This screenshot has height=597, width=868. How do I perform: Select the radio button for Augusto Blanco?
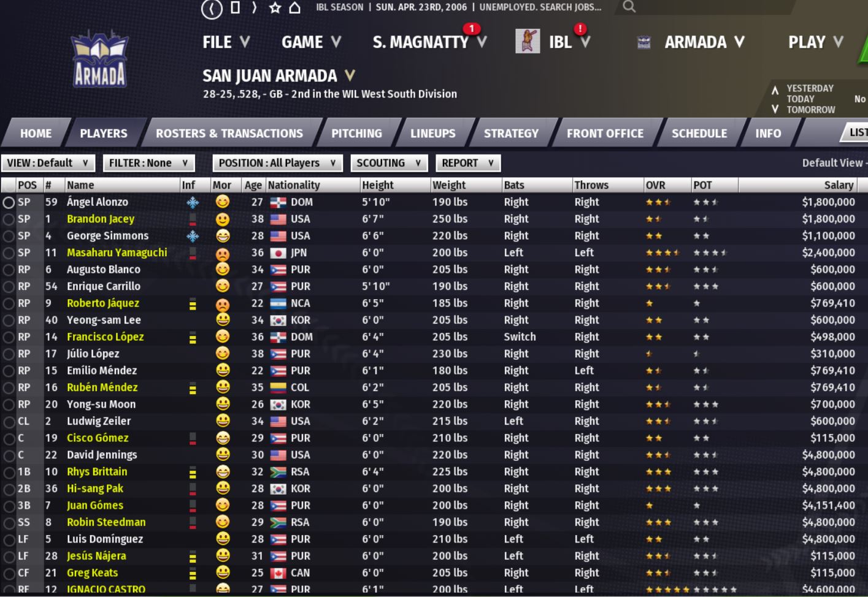click(x=9, y=270)
